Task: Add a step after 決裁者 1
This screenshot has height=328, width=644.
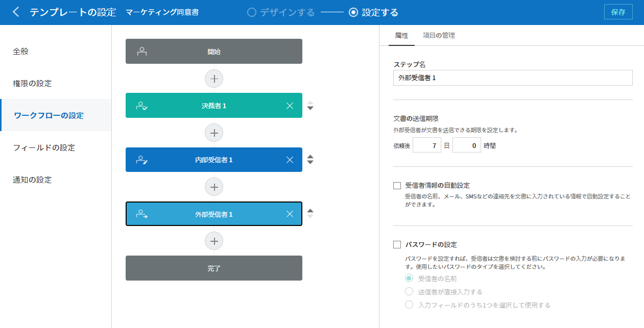Action: coord(214,133)
